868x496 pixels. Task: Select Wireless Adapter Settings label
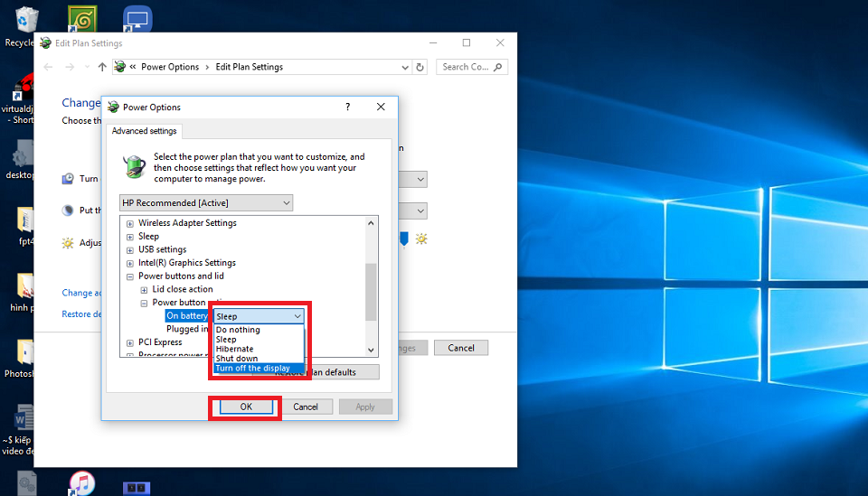tap(187, 223)
